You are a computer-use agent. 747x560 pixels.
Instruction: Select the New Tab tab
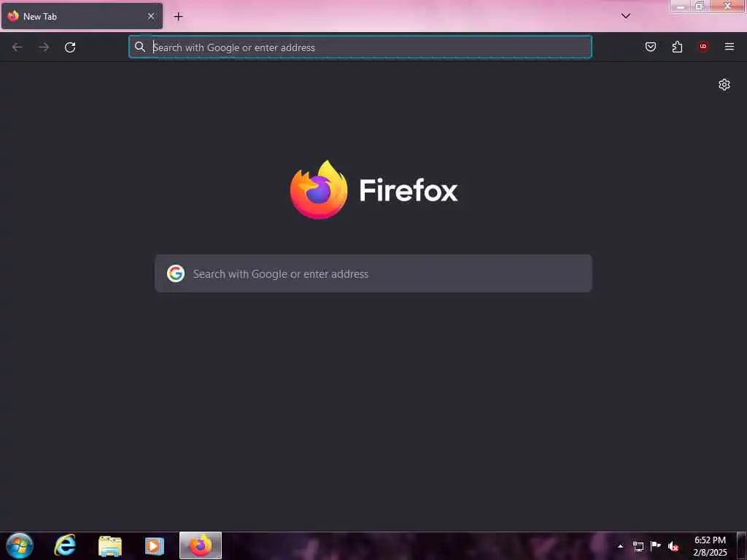click(x=82, y=16)
